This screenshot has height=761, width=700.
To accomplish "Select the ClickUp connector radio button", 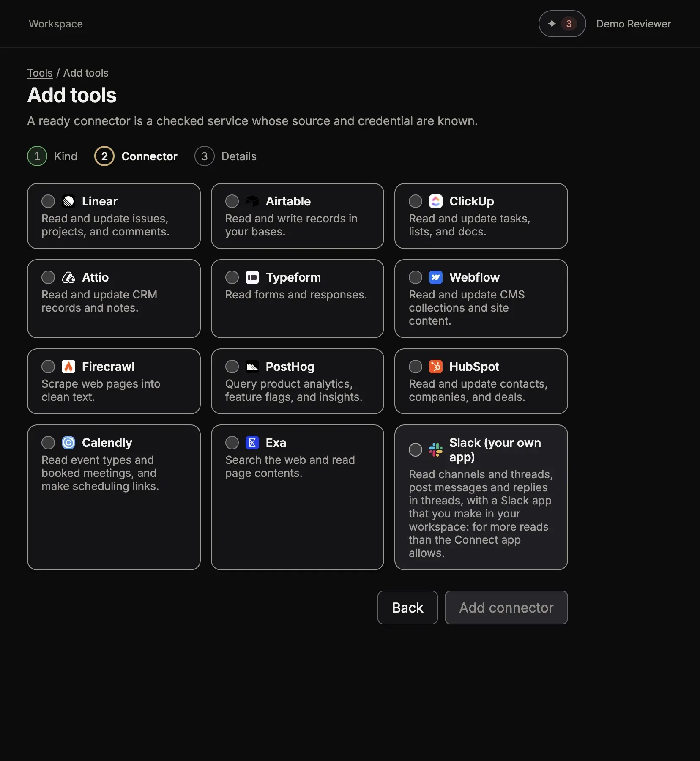I will click(416, 201).
